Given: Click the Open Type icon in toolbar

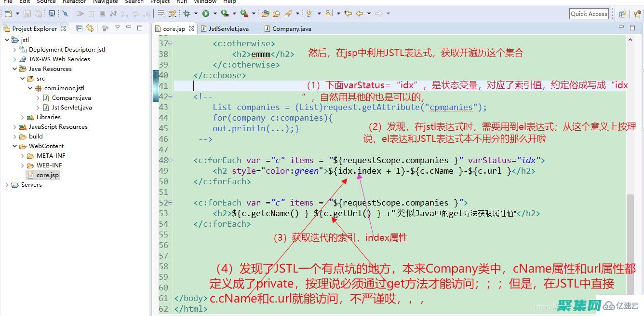Looking at the screenshot, I should 265,14.
